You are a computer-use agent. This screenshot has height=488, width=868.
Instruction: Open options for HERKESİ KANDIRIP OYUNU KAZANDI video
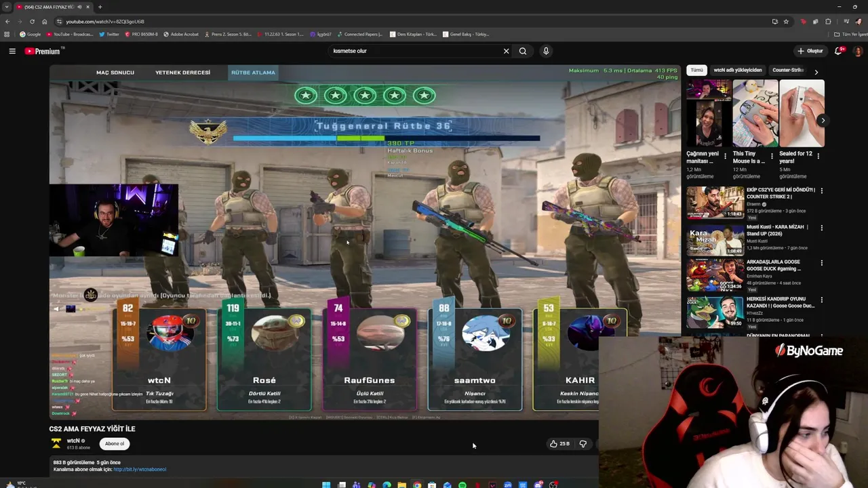(821, 300)
